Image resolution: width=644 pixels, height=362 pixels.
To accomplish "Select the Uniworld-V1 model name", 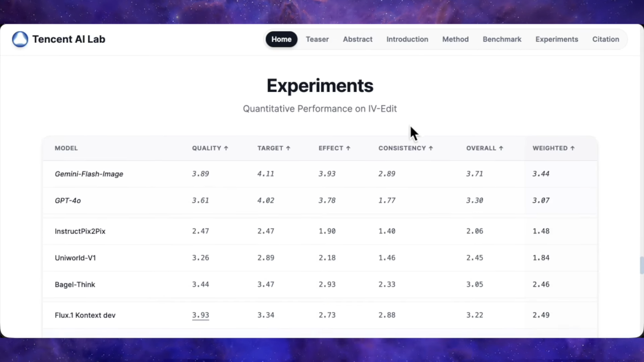I will 75,258.
